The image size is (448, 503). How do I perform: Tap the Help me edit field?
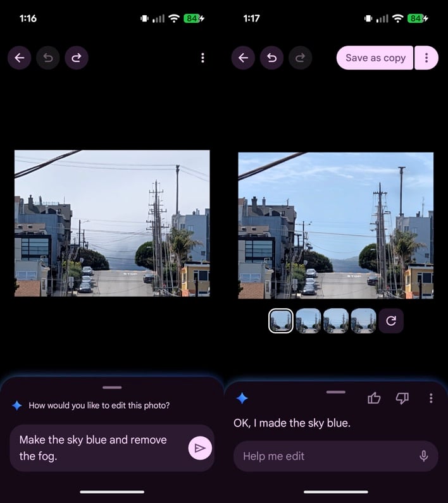pos(323,456)
